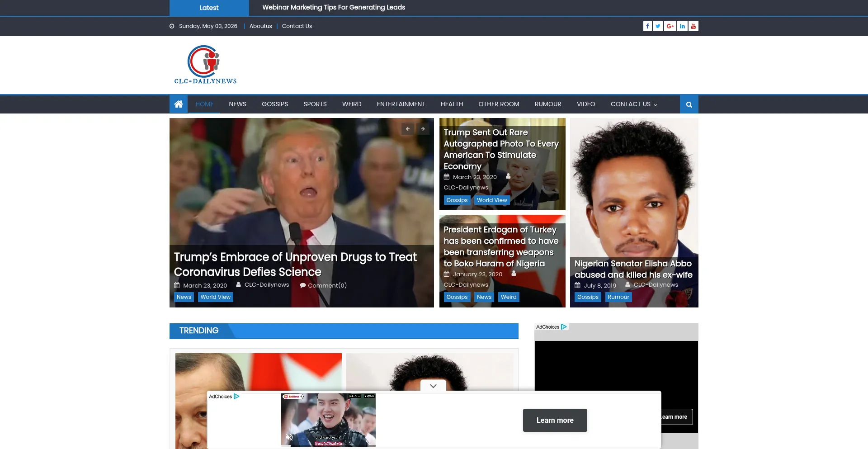
Task: Open the SPORTS menu item
Action: pos(315,104)
